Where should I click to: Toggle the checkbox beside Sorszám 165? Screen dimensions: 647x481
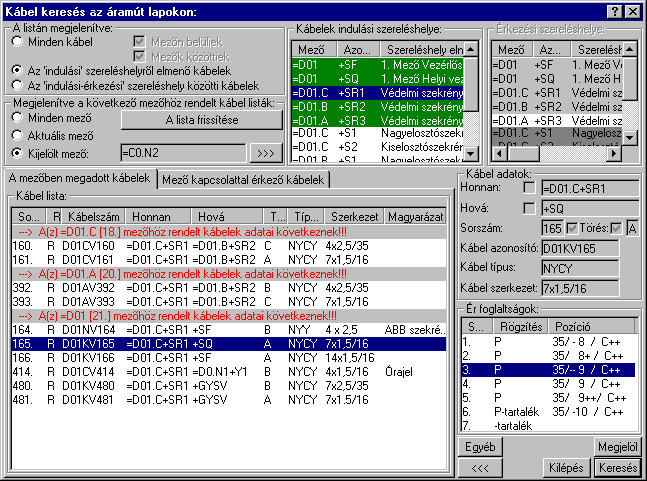tap(572, 228)
